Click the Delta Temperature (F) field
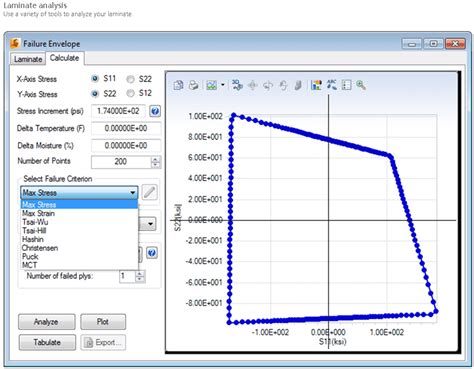Image resolution: width=474 pixels, height=369 pixels. click(x=126, y=128)
